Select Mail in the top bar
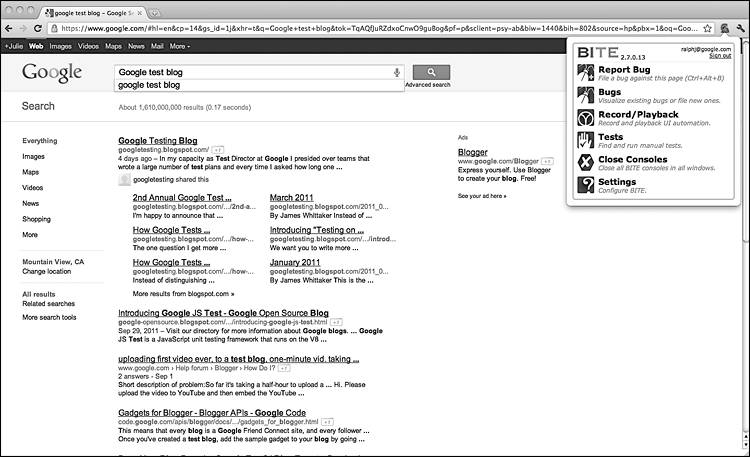 pyautogui.click(x=157, y=46)
